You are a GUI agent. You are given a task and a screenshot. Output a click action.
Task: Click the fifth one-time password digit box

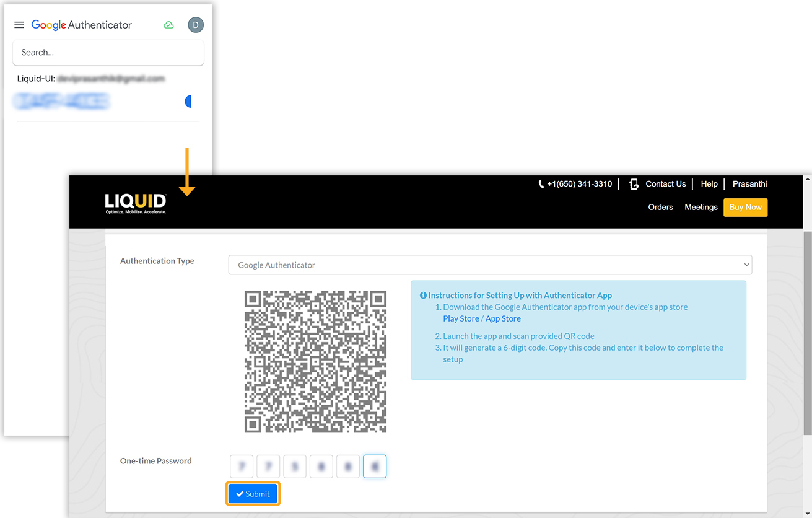tap(348, 467)
